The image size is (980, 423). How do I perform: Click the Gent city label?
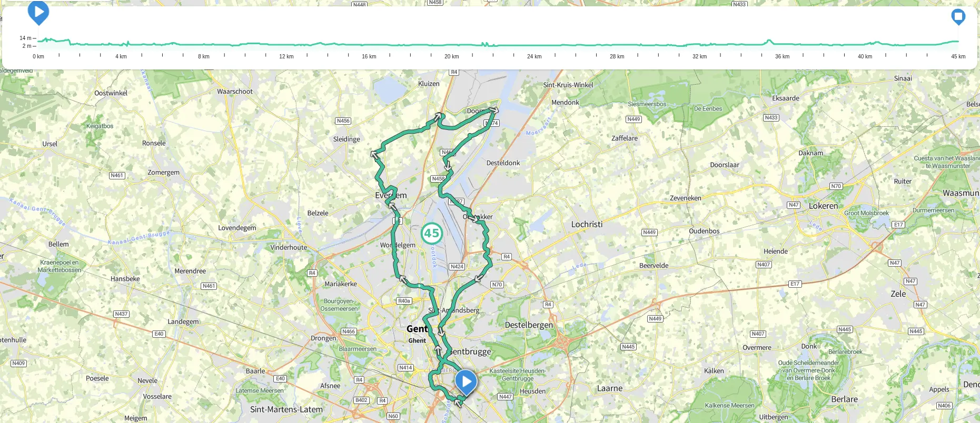pos(417,329)
